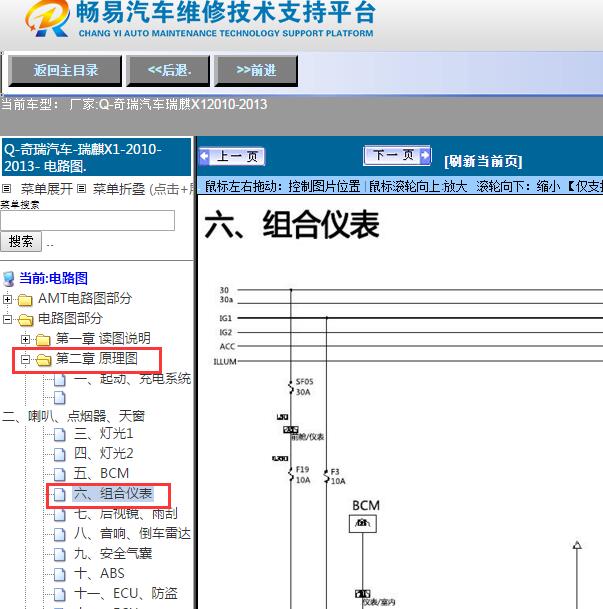The height and width of the screenshot is (609, 603).
Task: Click the SF05 30A fuse label
Action: (x=304, y=387)
